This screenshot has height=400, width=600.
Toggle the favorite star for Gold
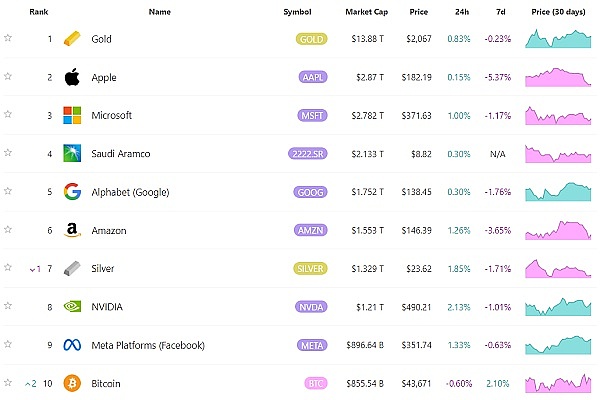pyautogui.click(x=8, y=38)
